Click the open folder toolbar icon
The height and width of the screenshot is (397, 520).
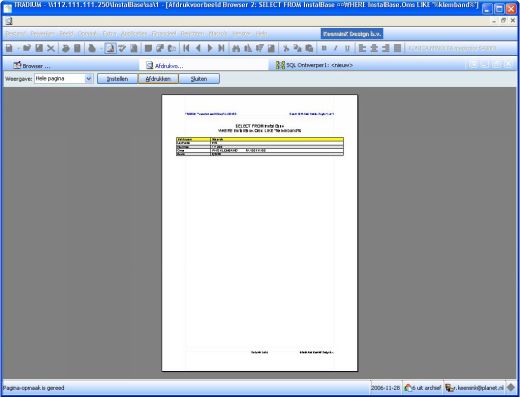(x=27, y=48)
